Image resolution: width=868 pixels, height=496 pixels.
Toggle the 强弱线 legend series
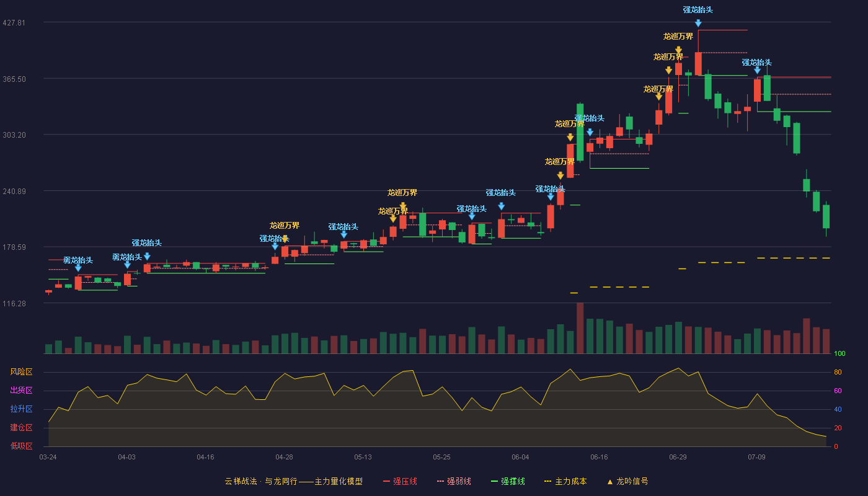point(454,481)
